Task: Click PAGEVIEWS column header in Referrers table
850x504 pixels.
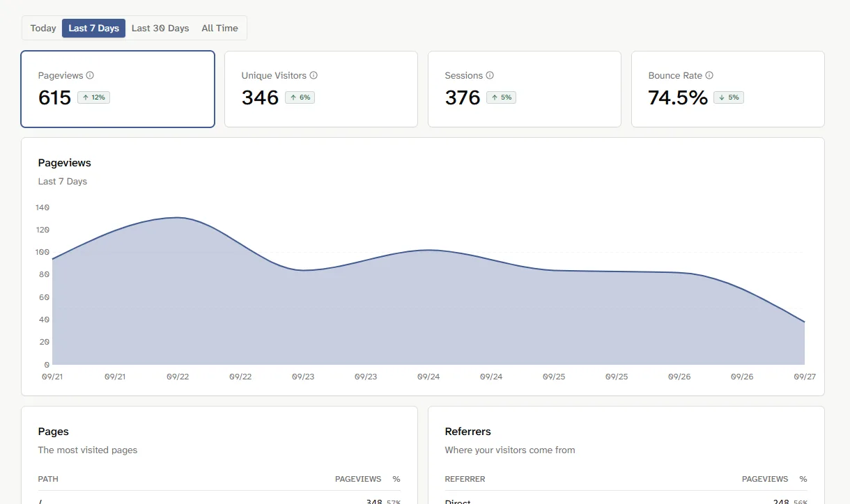Action: [765, 479]
